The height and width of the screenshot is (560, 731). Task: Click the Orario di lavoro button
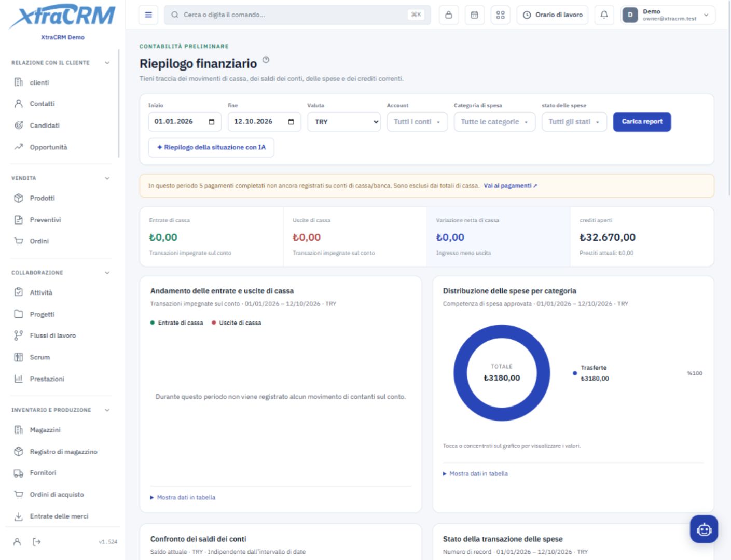click(553, 15)
